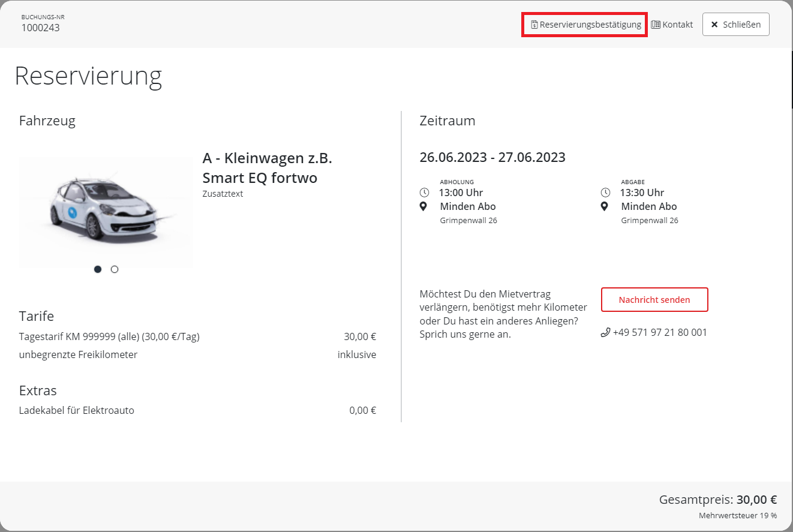This screenshot has width=793, height=532.
Task: Click booking number 1000243
Action: (40, 28)
